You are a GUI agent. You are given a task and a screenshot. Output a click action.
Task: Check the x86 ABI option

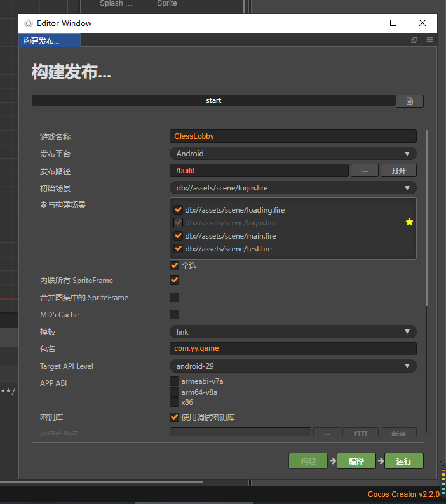pyautogui.click(x=175, y=402)
